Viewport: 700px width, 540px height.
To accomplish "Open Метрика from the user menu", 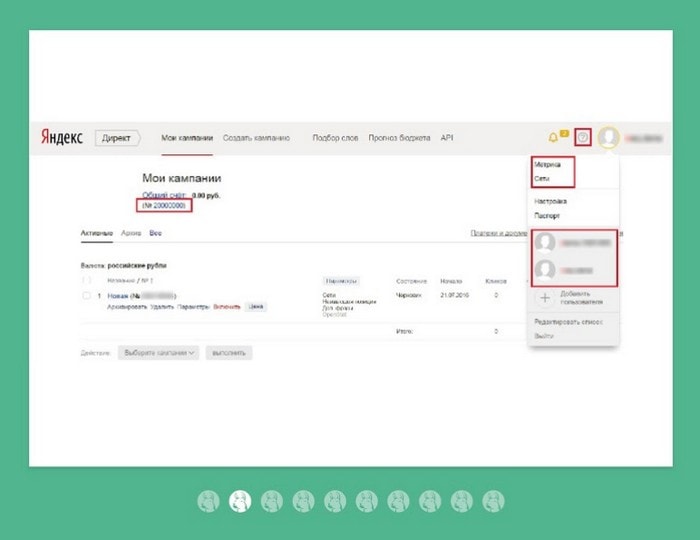I will [547, 165].
